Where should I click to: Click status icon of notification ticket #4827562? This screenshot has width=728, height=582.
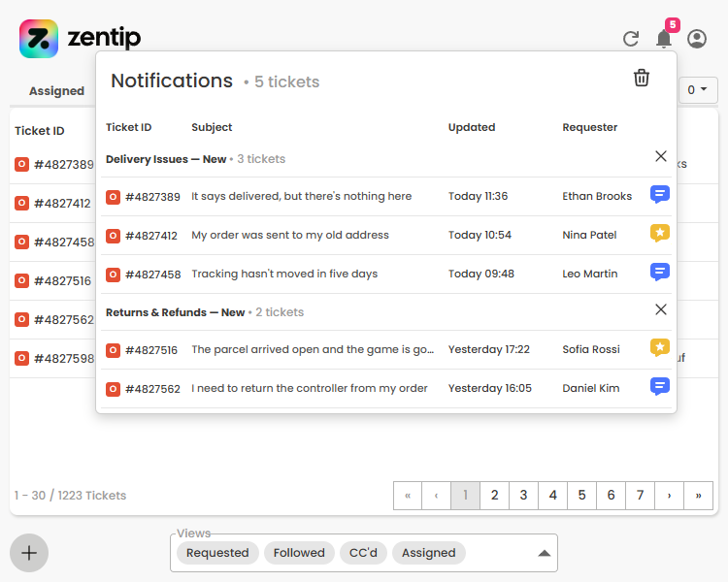tap(113, 389)
